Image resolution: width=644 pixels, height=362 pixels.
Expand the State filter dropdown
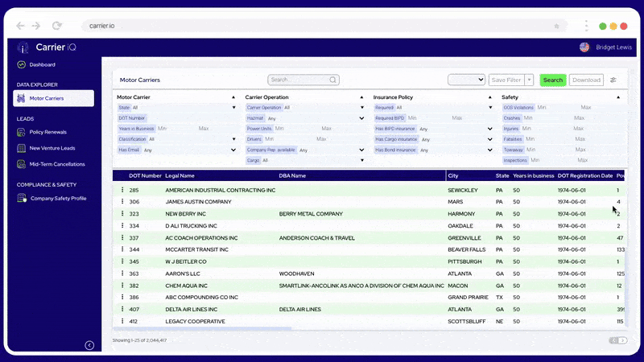point(233,107)
